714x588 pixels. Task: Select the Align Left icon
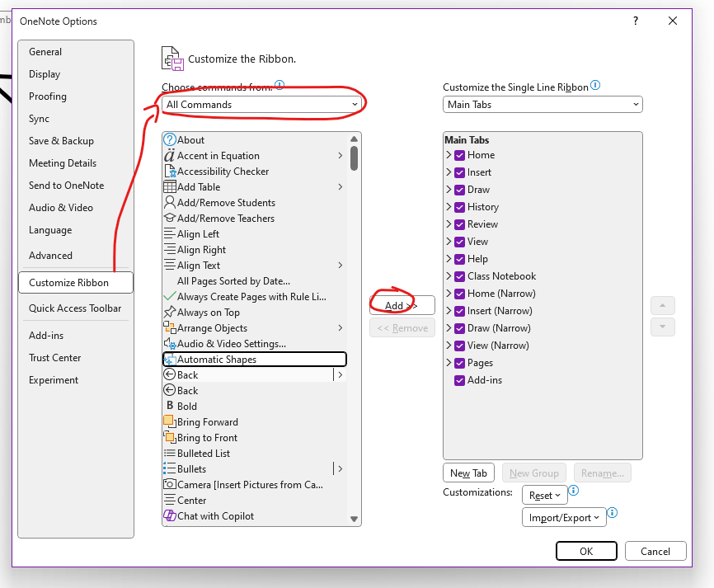[x=169, y=233]
